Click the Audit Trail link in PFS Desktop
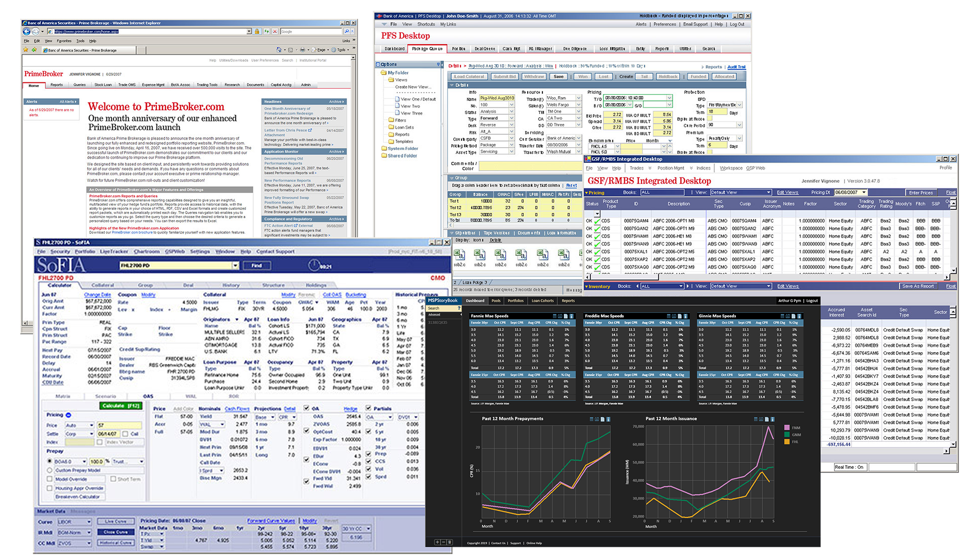The height and width of the screenshot is (560, 980). [736, 67]
